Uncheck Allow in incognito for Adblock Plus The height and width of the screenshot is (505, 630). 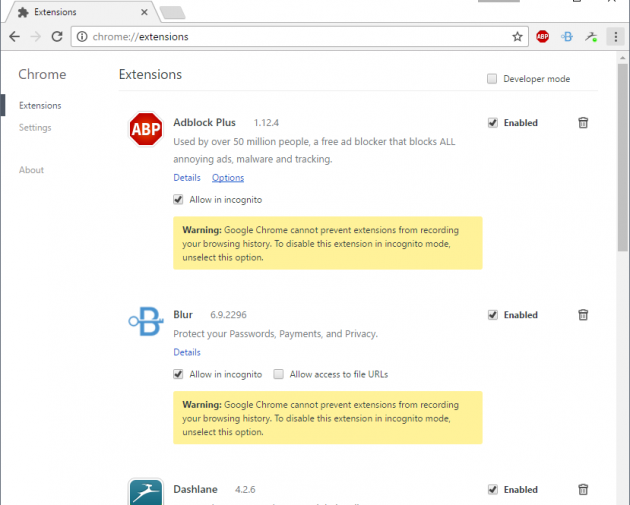(x=178, y=199)
